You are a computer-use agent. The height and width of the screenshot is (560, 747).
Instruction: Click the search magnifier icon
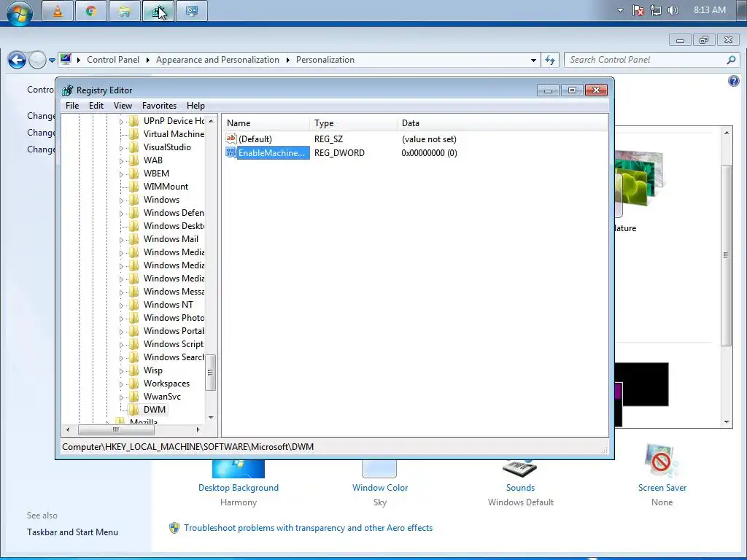[x=731, y=60]
